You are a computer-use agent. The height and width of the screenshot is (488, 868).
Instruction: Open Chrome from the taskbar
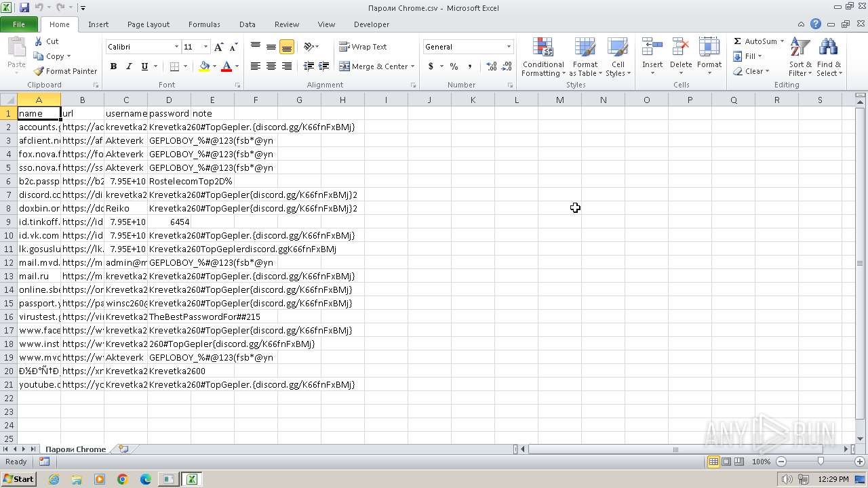point(123,479)
